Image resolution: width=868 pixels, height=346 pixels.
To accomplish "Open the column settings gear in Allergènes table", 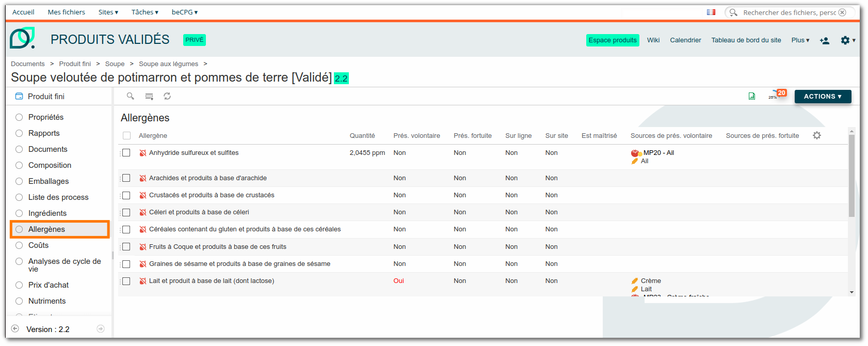I will (x=817, y=135).
